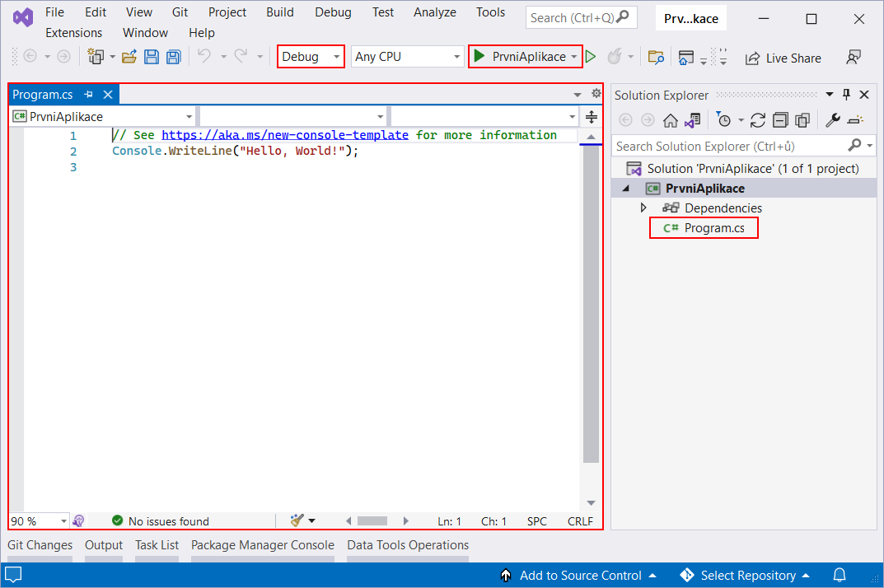Open the Any CPU platform dropdown
Screen dimensions: 884x588
pos(406,56)
